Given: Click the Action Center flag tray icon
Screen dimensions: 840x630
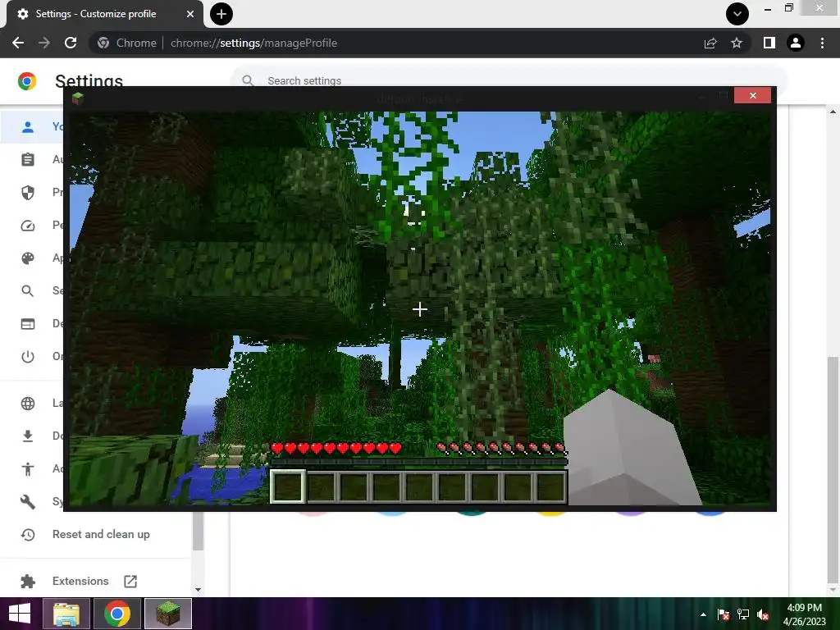Looking at the screenshot, I should [724, 614].
